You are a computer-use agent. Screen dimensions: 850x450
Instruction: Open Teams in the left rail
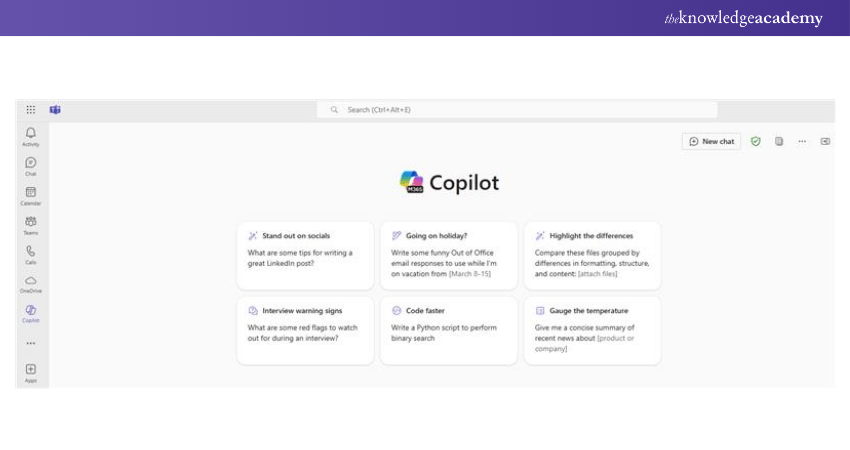point(31,223)
